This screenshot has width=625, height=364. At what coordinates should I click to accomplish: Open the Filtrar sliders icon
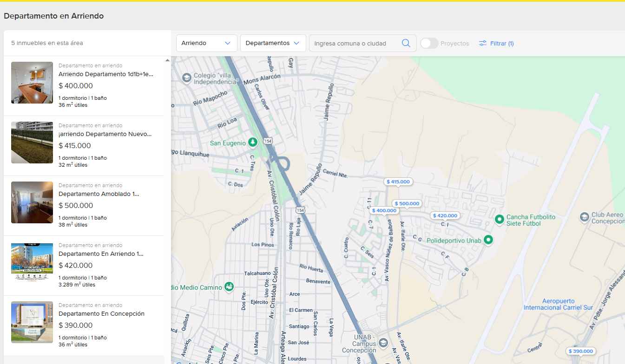[x=483, y=43]
